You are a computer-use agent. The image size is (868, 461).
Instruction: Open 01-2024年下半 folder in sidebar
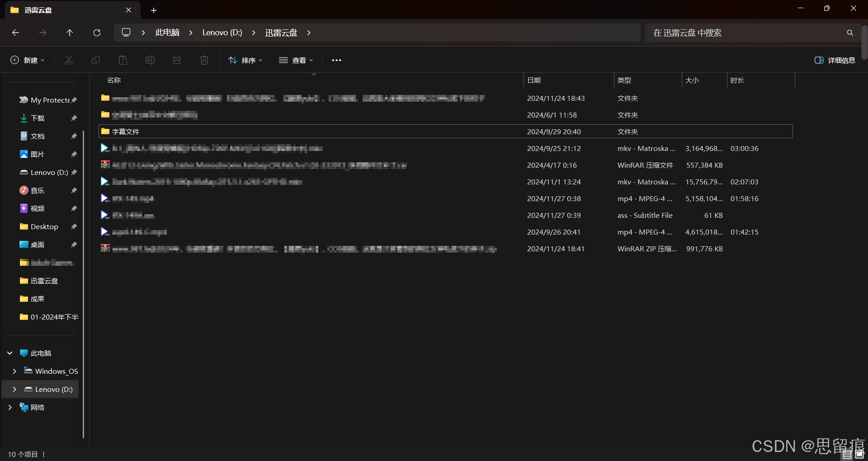click(x=54, y=317)
